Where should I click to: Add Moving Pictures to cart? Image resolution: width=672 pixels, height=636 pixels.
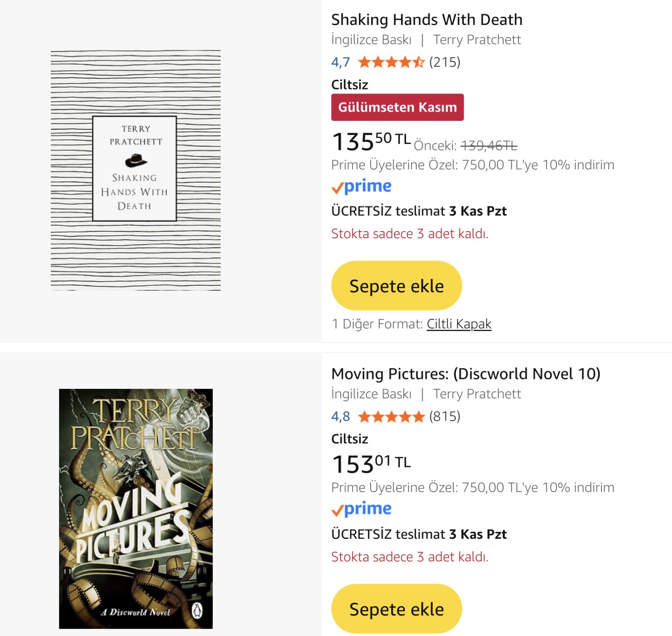pos(396,609)
